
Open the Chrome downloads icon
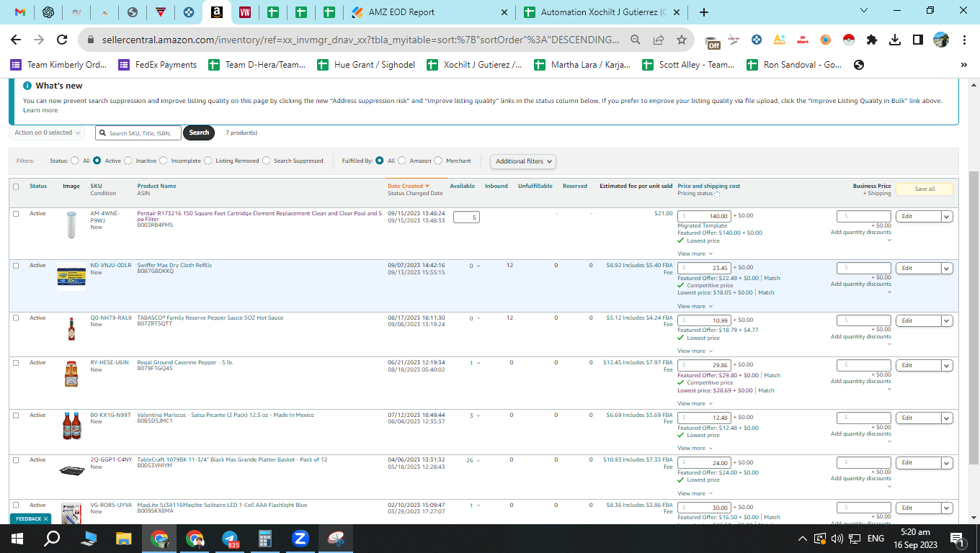(895, 40)
